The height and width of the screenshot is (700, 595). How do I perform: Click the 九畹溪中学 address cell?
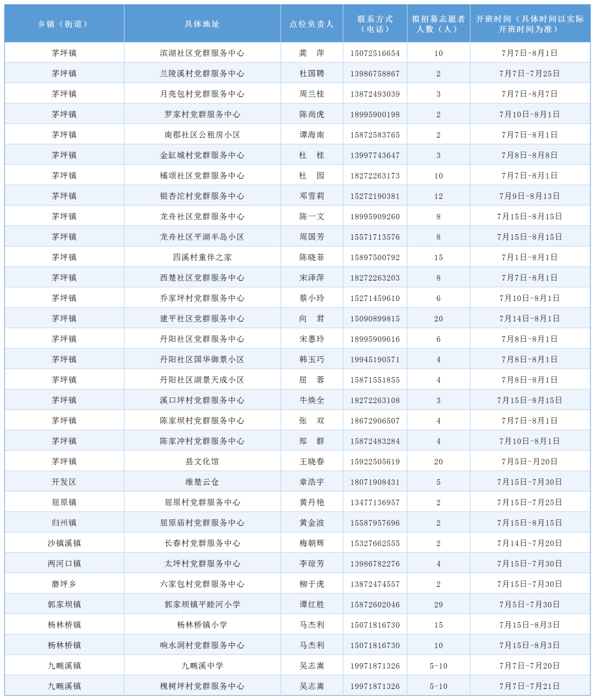tap(202, 665)
